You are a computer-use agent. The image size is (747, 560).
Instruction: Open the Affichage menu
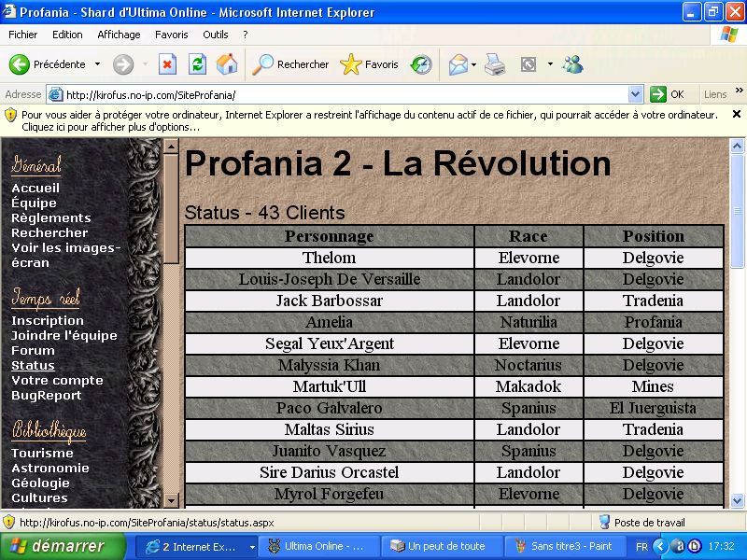[x=119, y=35]
